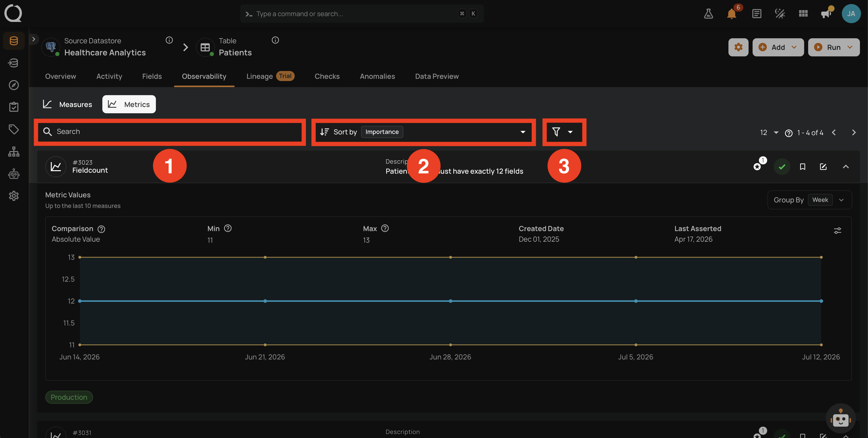Viewport: 868px width, 438px height.
Task: Show Min help tooltip
Action: click(228, 229)
